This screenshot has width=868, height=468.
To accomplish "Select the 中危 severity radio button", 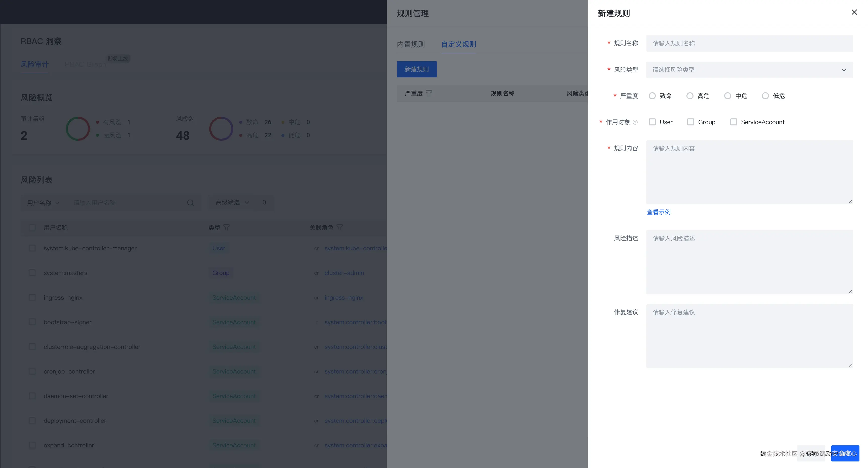I will (727, 96).
